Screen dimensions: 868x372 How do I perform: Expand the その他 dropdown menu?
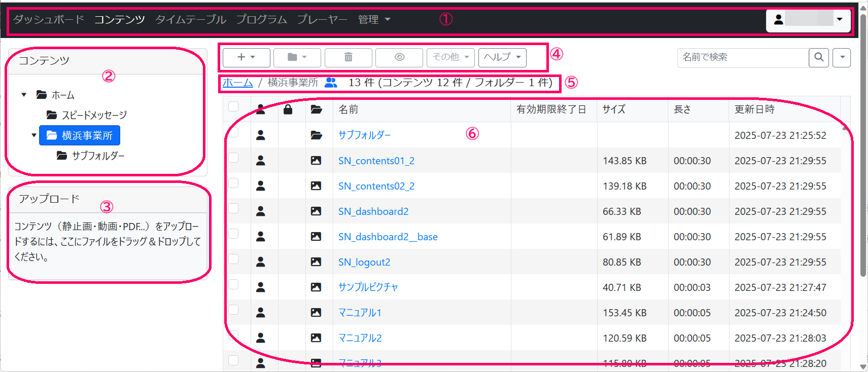pyautogui.click(x=450, y=57)
